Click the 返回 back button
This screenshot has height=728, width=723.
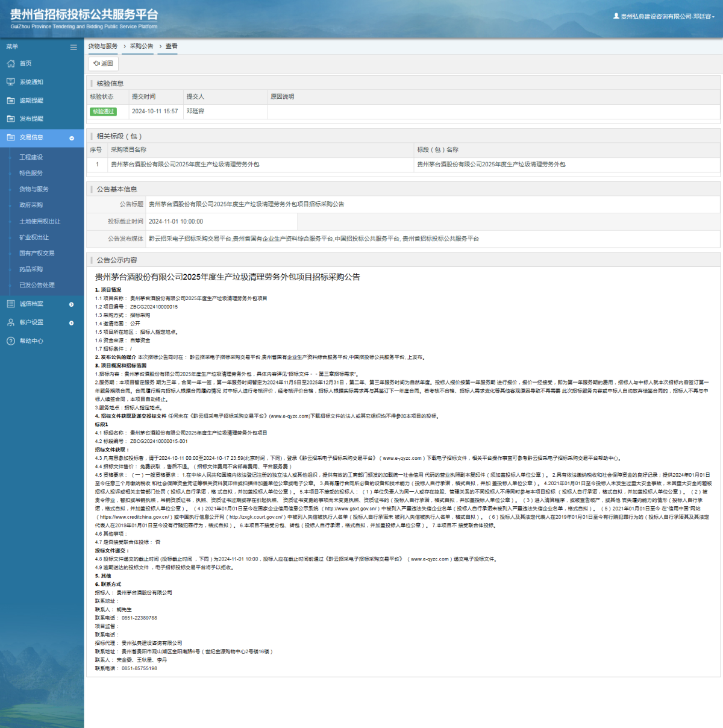[103, 63]
